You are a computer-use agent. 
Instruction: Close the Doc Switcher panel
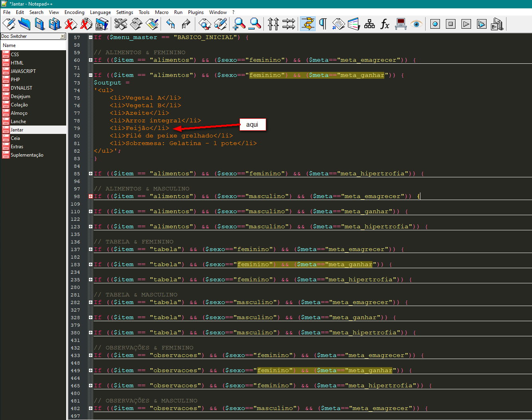pyautogui.click(x=63, y=36)
